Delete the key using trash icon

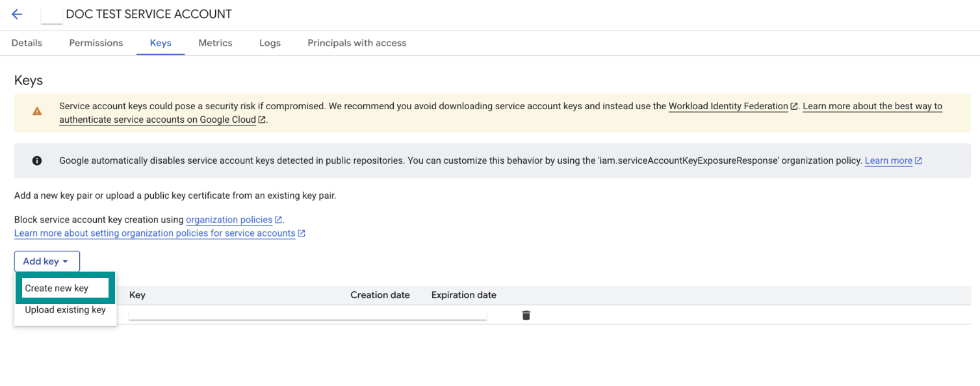(526, 315)
